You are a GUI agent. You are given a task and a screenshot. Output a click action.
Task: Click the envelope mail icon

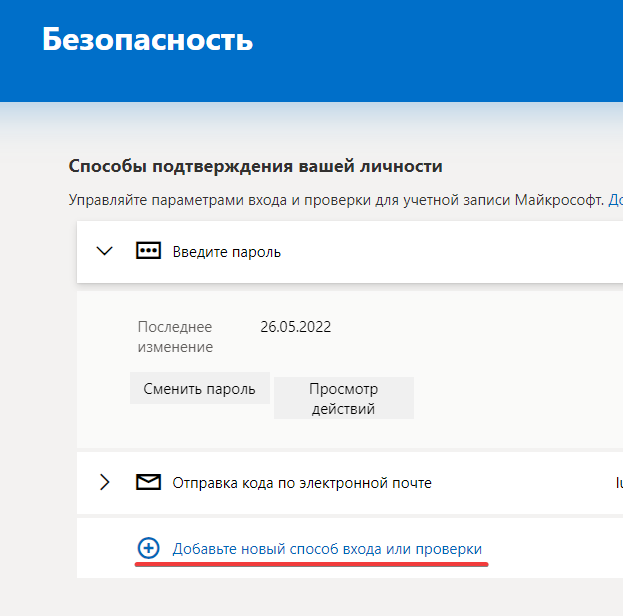tap(148, 483)
